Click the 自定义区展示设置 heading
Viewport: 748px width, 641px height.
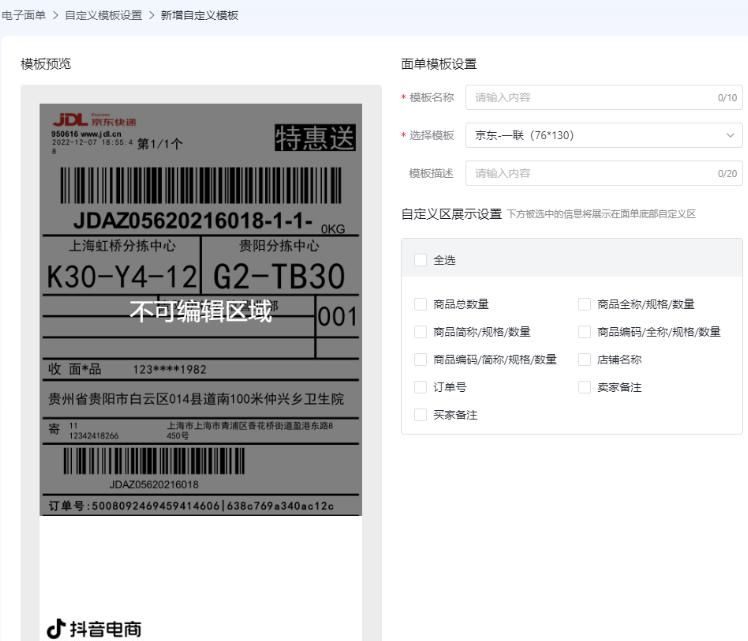tap(451, 214)
